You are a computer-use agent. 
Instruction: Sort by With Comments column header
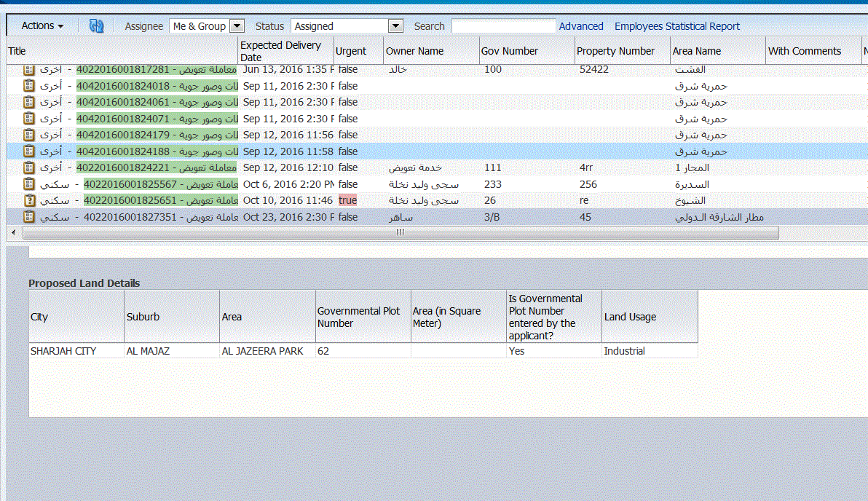(x=814, y=51)
